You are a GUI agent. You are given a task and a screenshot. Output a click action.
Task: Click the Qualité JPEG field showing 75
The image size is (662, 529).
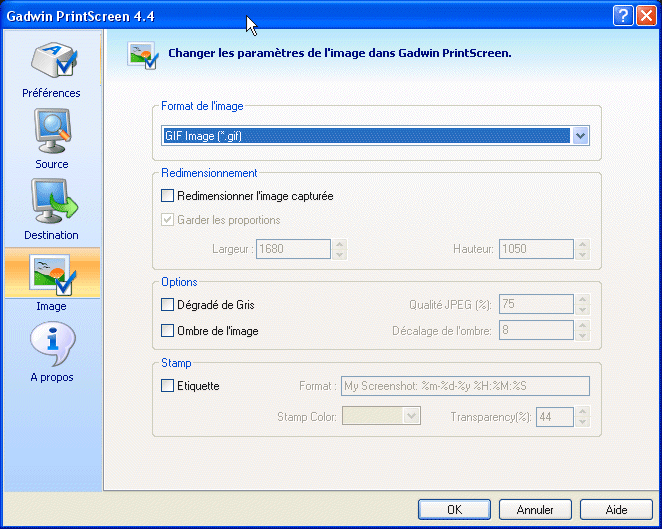tap(536, 304)
